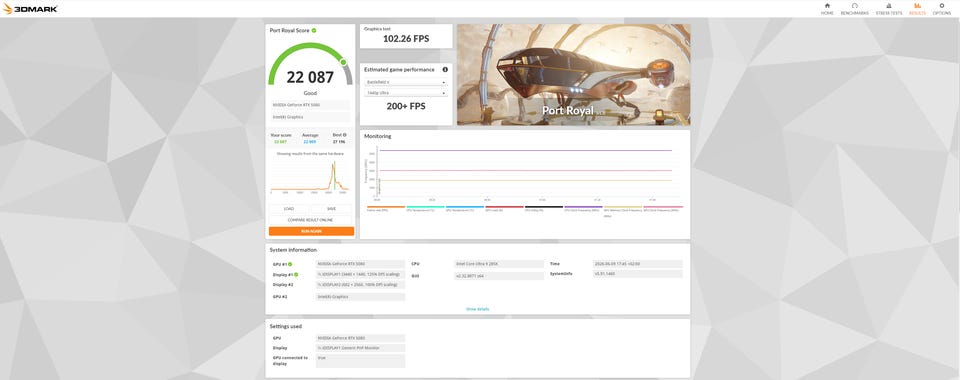Click the SAVE button

pos(332,209)
